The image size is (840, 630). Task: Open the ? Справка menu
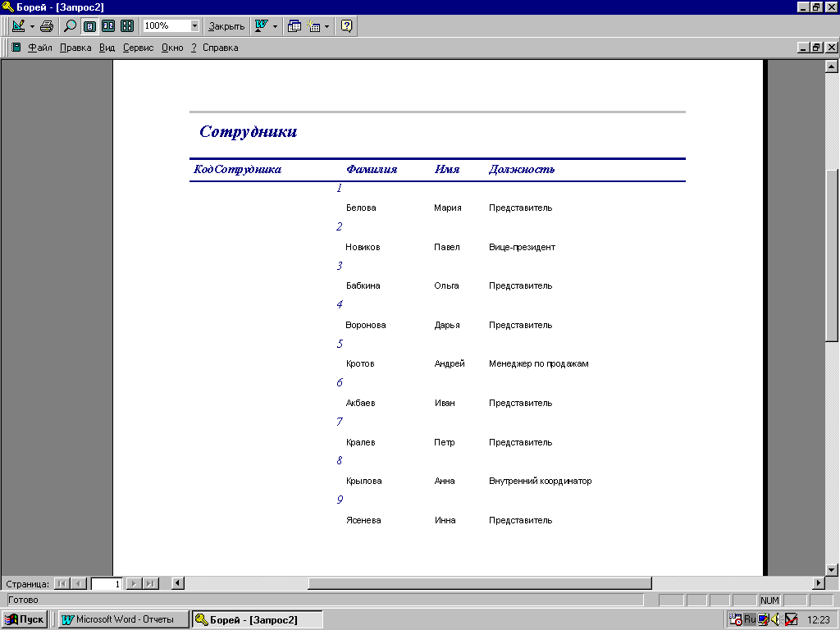(x=214, y=48)
